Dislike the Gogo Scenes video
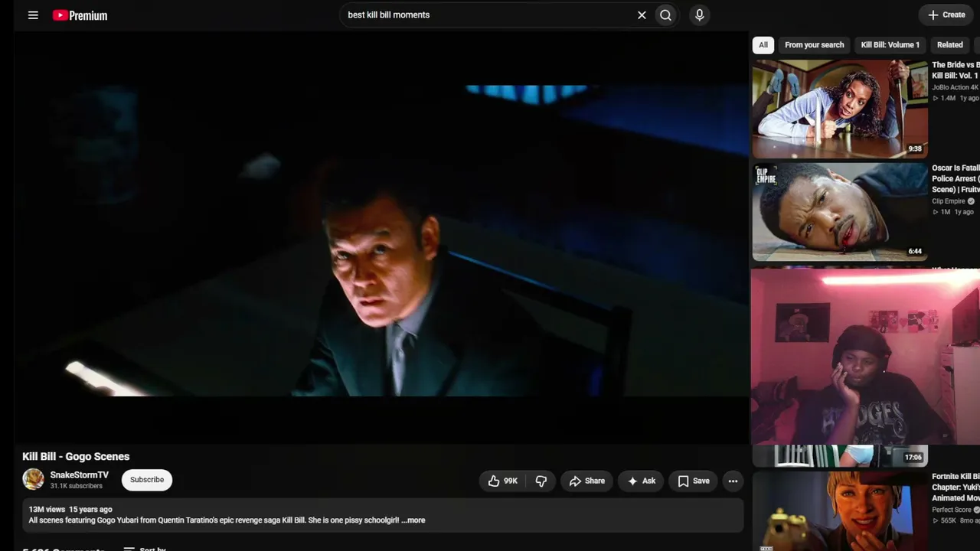 coord(541,481)
